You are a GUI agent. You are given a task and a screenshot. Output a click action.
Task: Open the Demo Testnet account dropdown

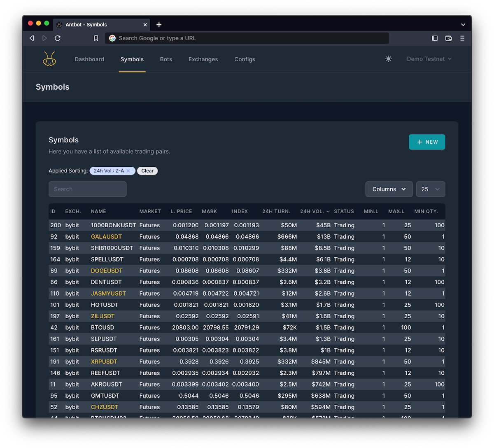point(429,59)
